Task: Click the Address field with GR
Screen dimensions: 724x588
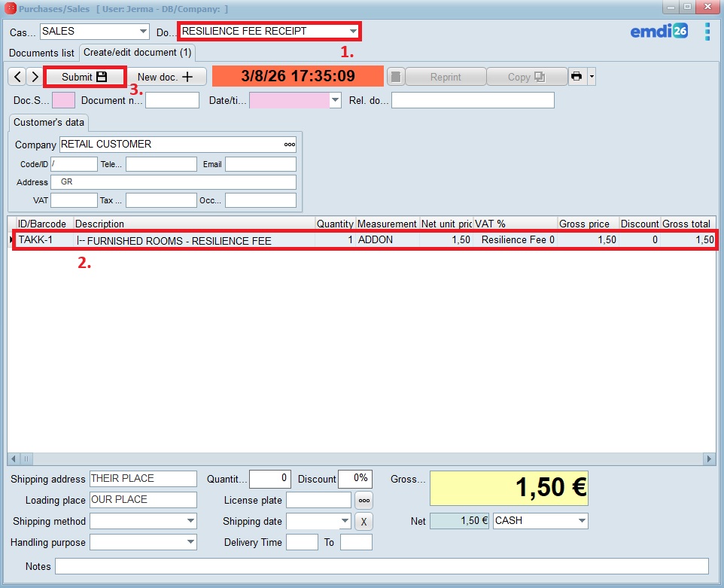Action: tap(173, 182)
